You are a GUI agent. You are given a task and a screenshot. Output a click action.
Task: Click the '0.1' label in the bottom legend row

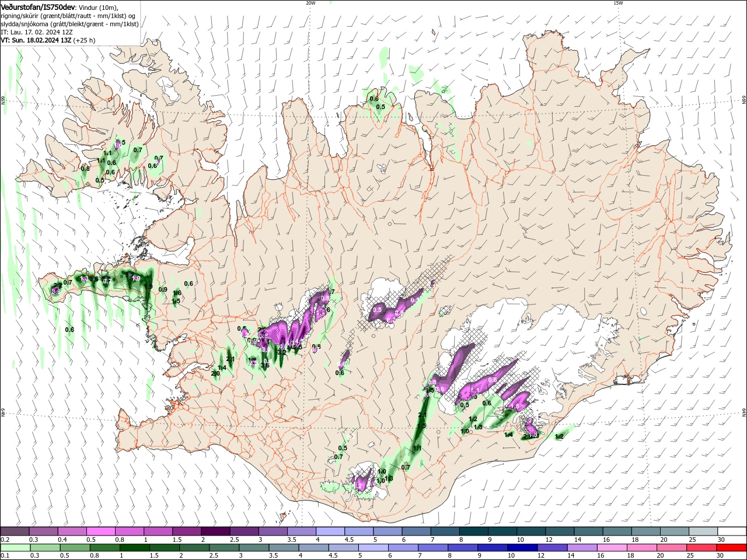[5, 556]
